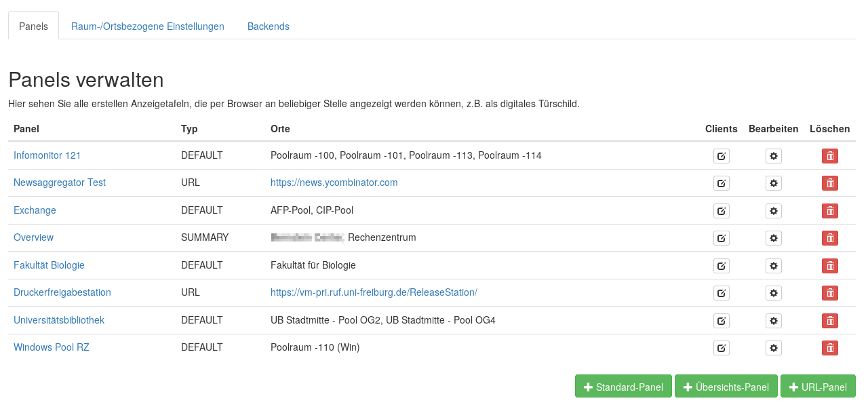
Task: Edit settings of Fakultät Biologie panel
Action: [x=774, y=265]
